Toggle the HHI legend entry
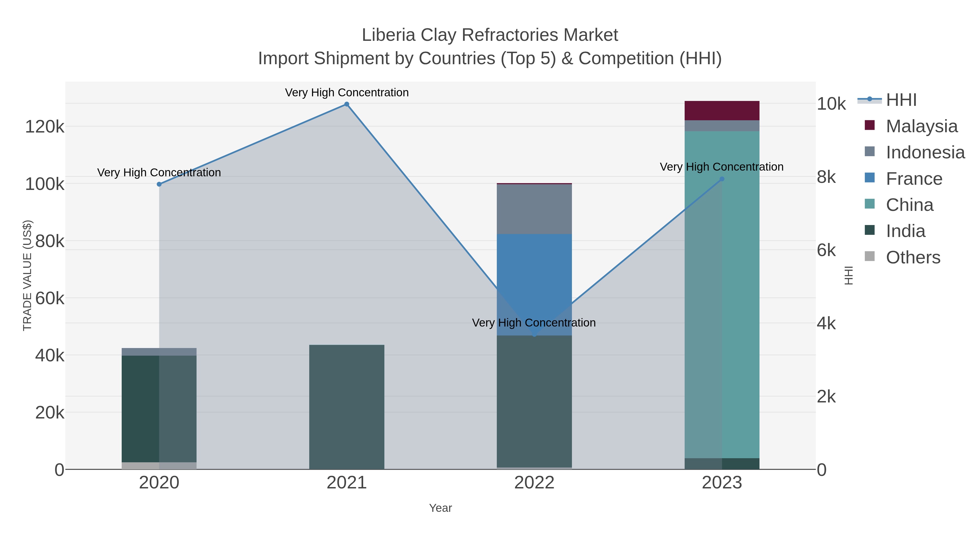The height and width of the screenshot is (551, 980). click(887, 100)
